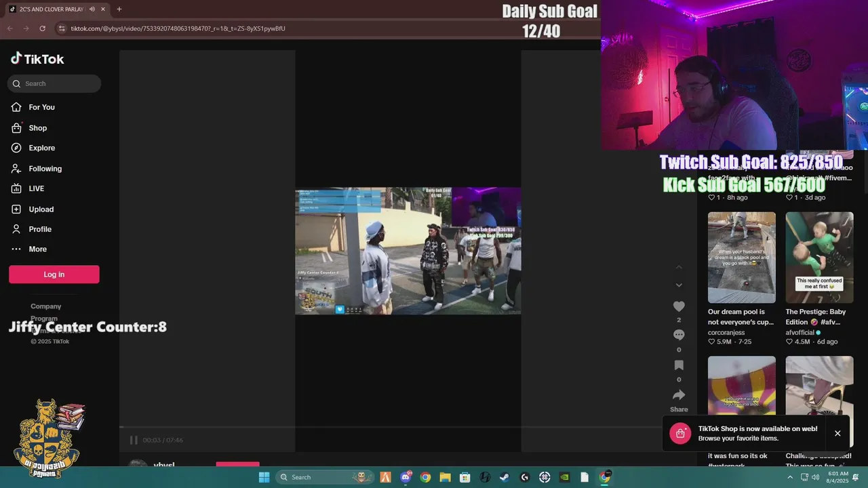868x488 pixels.
Task: Go to the previous video arrow
Action: (x=679, y=268)
